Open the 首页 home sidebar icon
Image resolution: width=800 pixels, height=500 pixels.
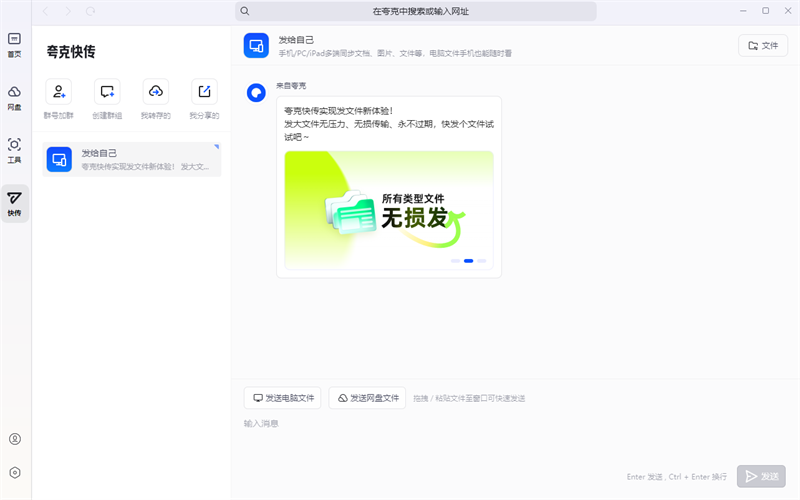tap(14, 45)
